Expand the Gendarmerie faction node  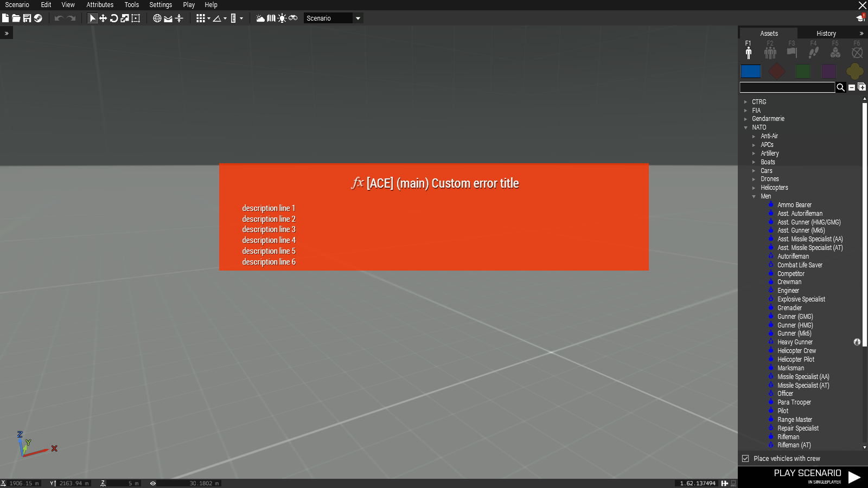click(746, 119)
